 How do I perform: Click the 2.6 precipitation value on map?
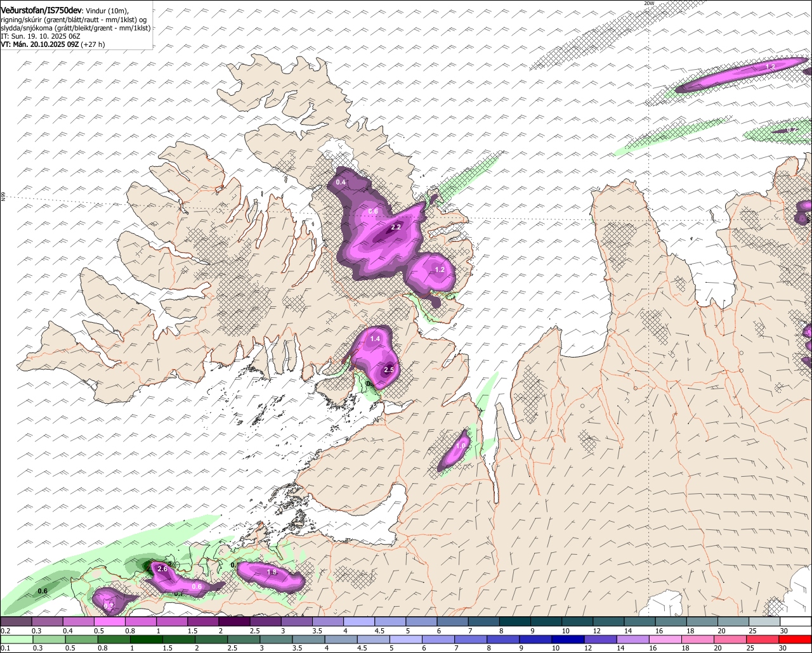tap(162, 569)
